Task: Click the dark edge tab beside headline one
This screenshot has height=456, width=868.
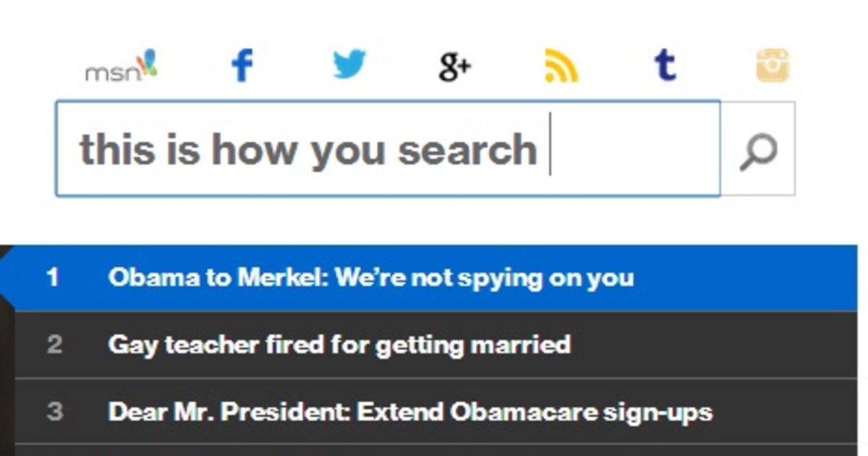Action: click(6, 276)
